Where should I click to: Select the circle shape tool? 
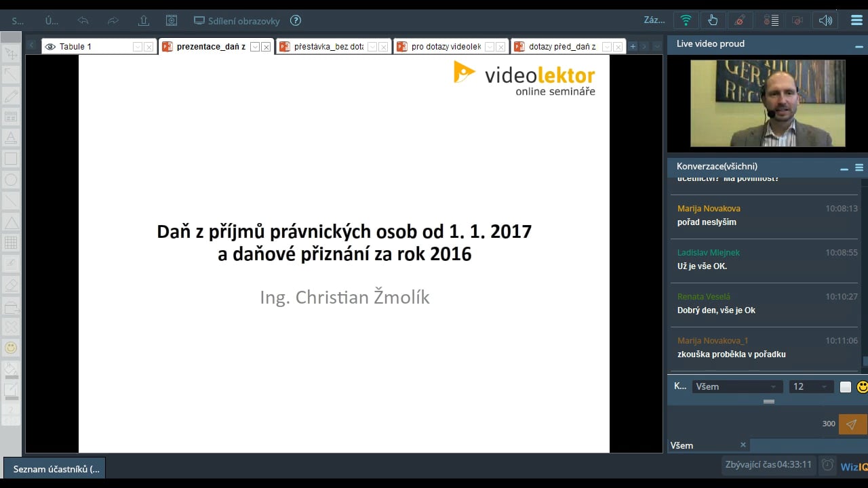pos(11,180)
